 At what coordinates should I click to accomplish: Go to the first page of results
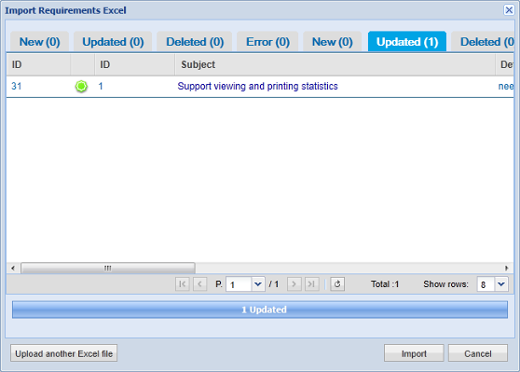[182, 284]
